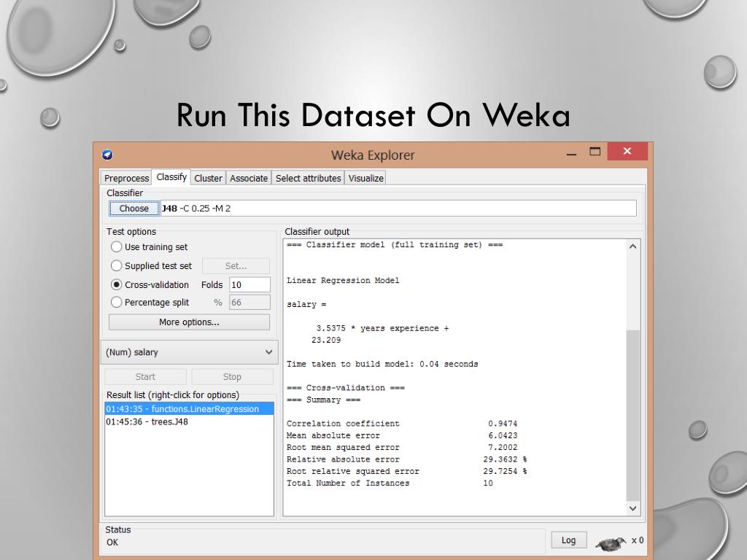Click the OK status text

[112, 542]
